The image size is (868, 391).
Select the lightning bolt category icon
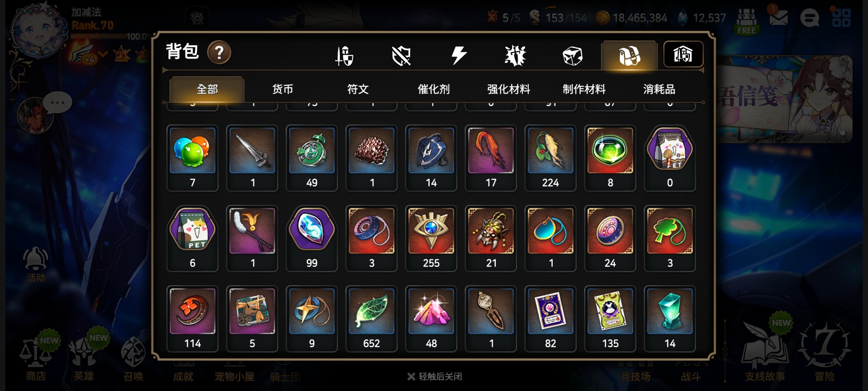[459, 56]
